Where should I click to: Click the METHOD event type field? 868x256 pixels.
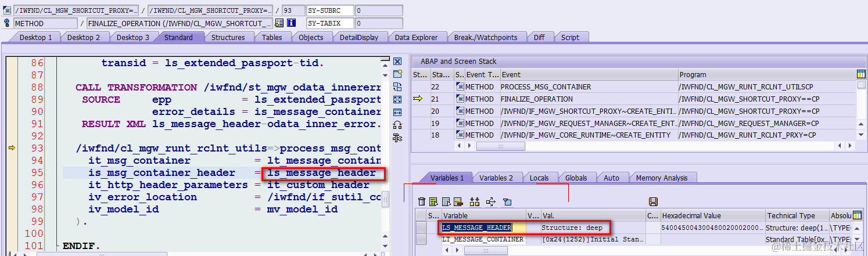[45, 23]
